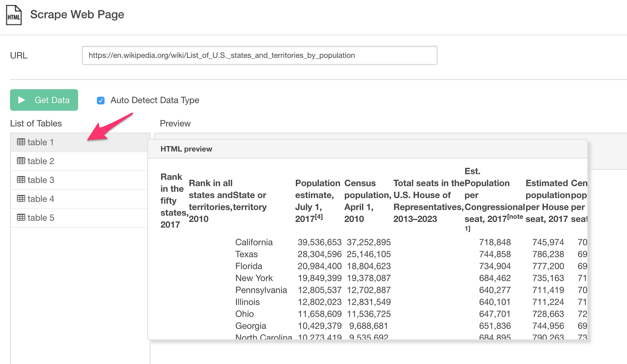
Task: Click the 640,101 per-seat value
Action: coord(495,302)
